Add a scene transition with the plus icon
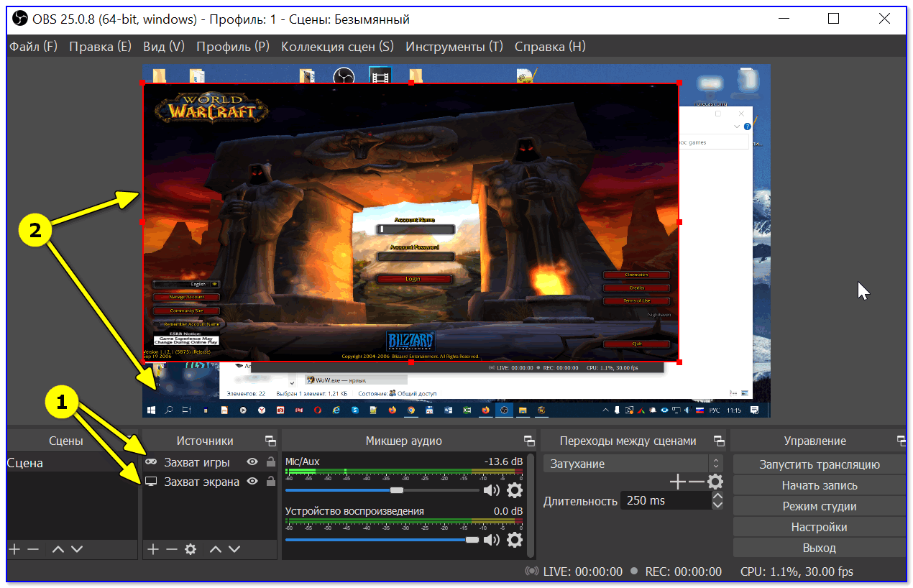913x588 pixels. coord(678,482)
